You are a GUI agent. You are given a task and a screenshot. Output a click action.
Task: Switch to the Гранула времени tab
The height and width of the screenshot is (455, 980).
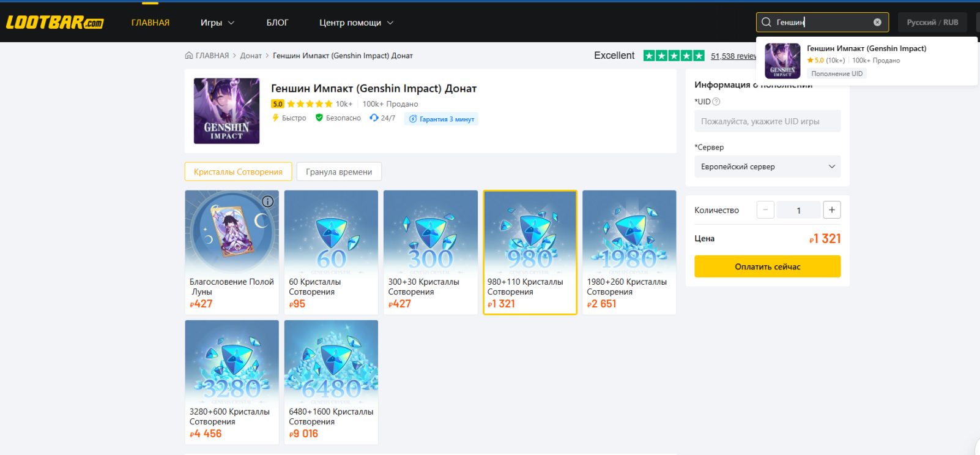(339, 172)
